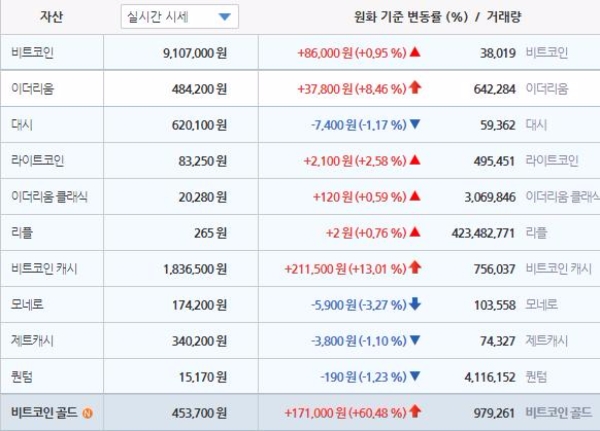Click the red up triangle in 이더리움 클래식 row
The height and width of the screenshot is (431, 600).
415,196
